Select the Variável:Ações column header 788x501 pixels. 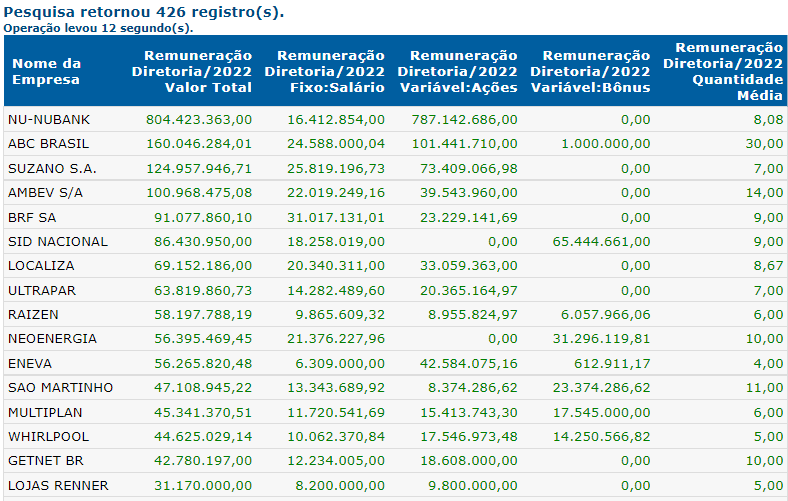pyautogui.click(x=458, y=71)
